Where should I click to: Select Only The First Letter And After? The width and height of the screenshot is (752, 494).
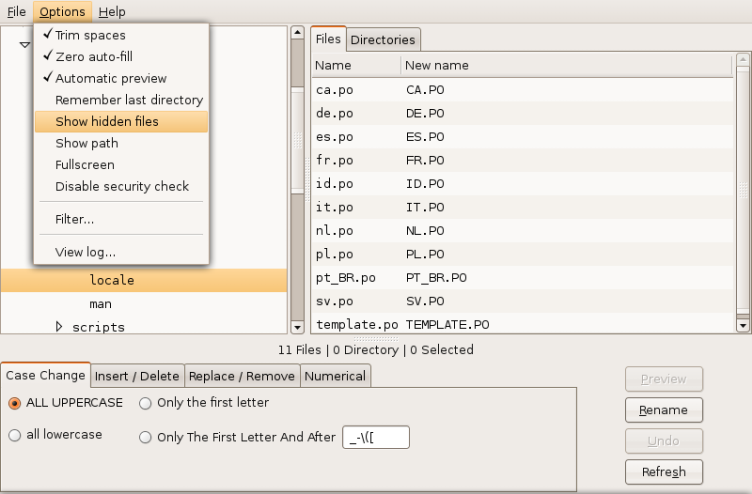[x=146, y=437]
